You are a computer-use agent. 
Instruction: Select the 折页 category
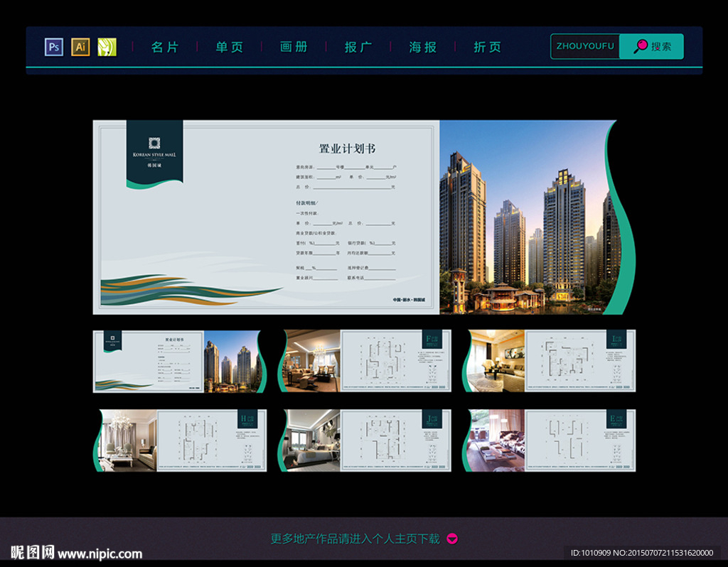tap(487, 46)
